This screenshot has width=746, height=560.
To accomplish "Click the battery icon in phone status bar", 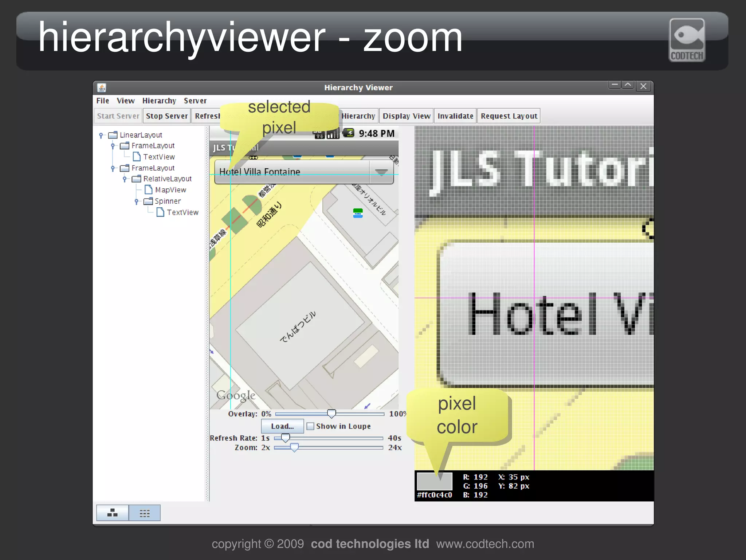I will pos(349,133).
